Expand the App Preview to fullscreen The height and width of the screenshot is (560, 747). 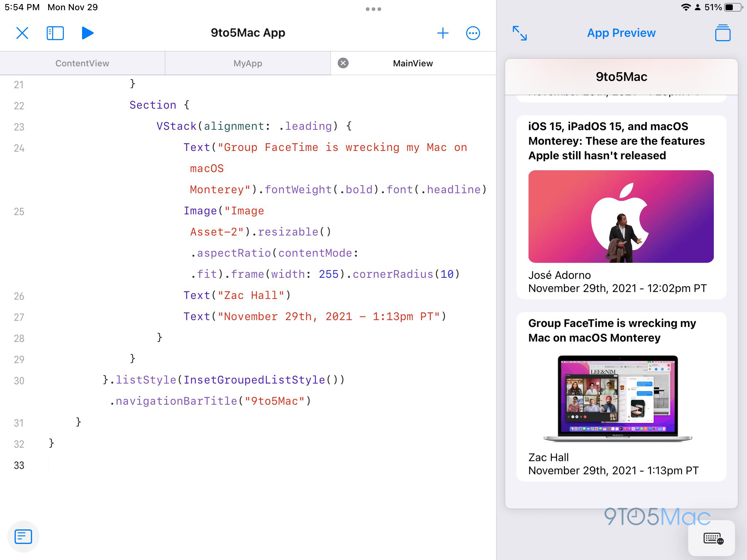click(519, 33)
